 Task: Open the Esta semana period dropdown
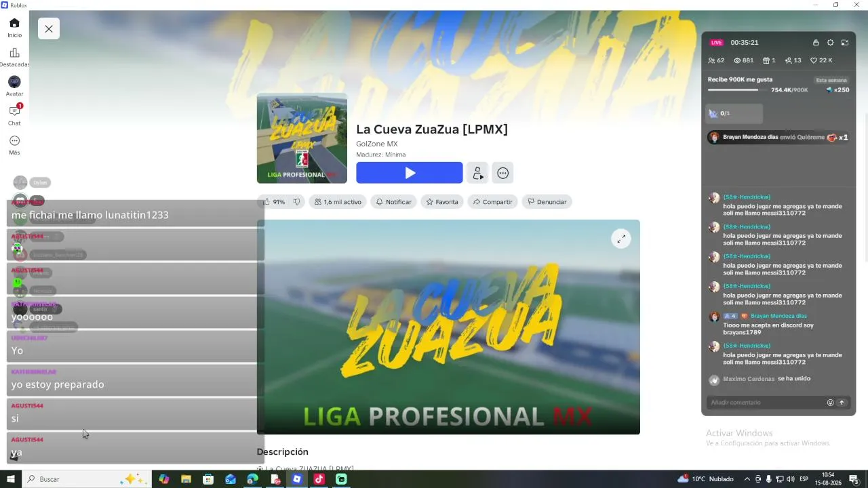[x=831, y=80]
